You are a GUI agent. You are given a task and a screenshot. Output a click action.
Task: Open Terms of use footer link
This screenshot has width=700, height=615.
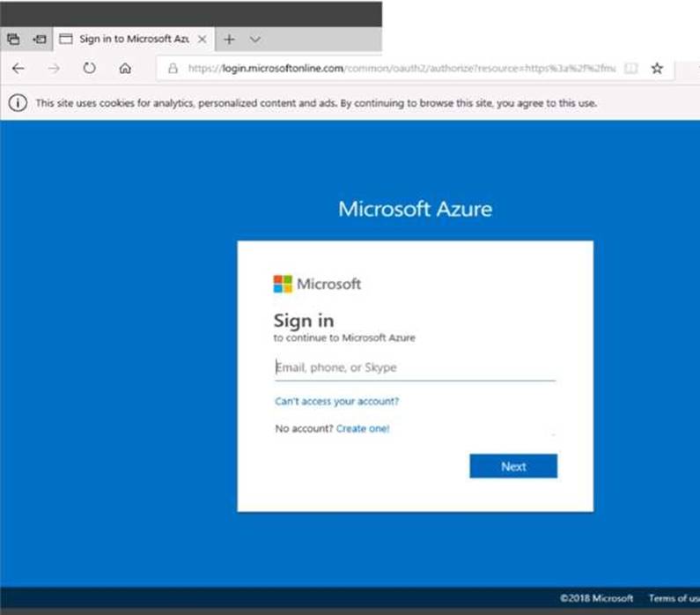coord(674,598)
